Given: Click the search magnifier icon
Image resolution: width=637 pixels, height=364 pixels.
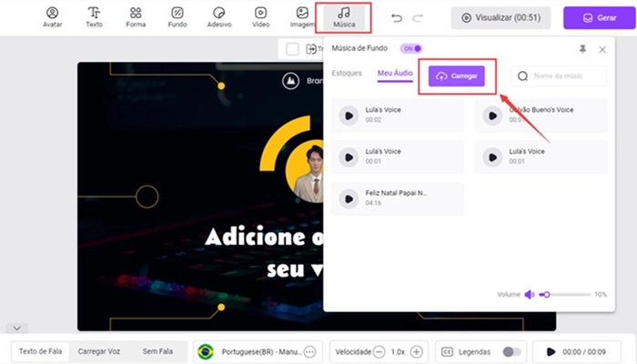Looking at the screenshot, I should 523,76.
